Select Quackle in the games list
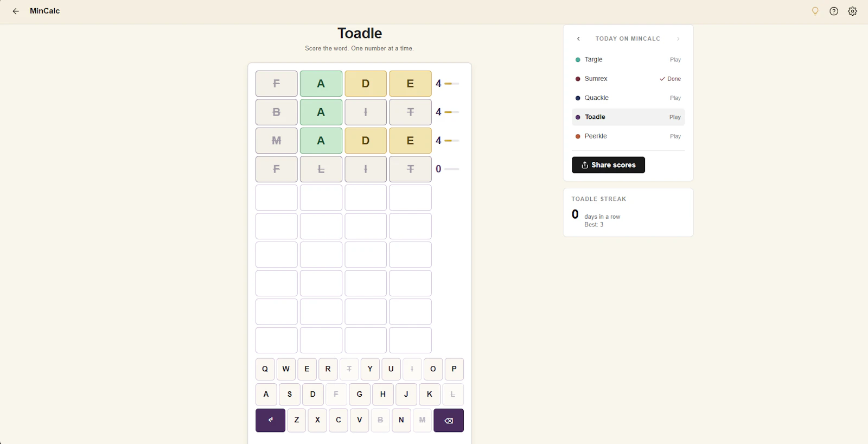The image size is (868, 444). [628, 98]
